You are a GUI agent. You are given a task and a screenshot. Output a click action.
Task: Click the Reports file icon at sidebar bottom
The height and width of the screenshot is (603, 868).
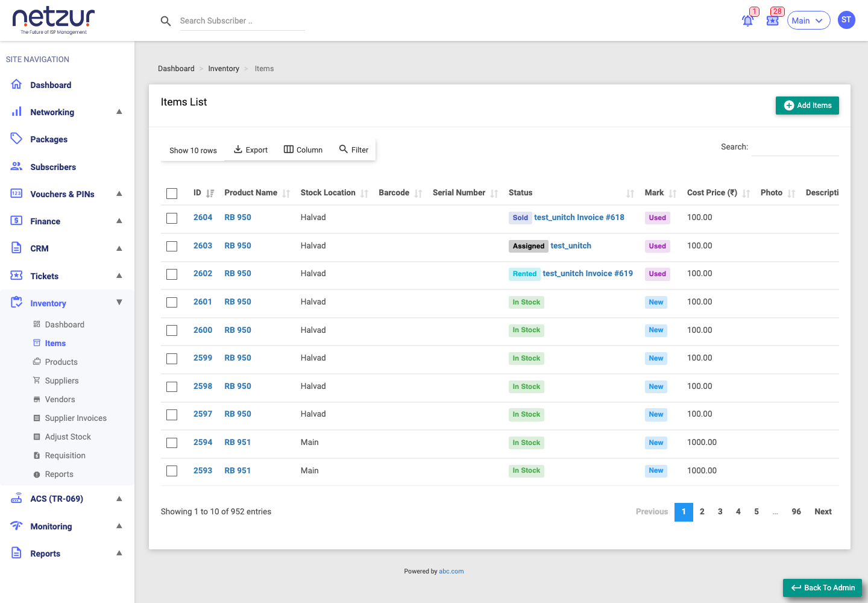point(17,553)
